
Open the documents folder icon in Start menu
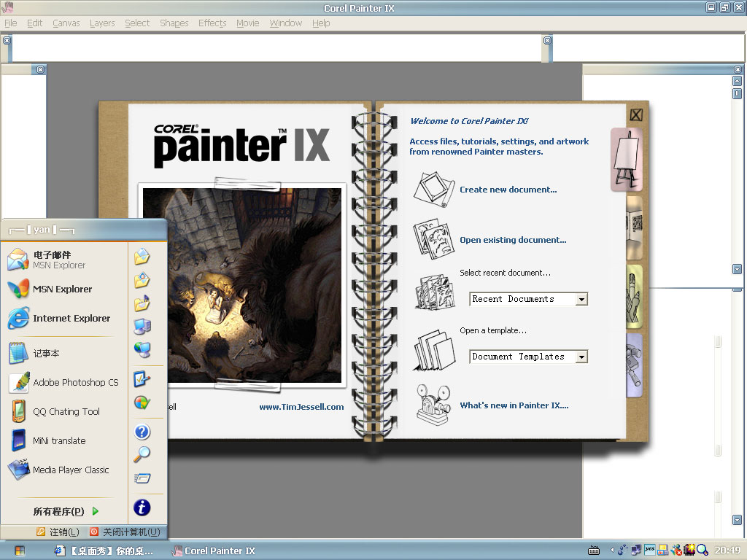click(x=142, y=257)
